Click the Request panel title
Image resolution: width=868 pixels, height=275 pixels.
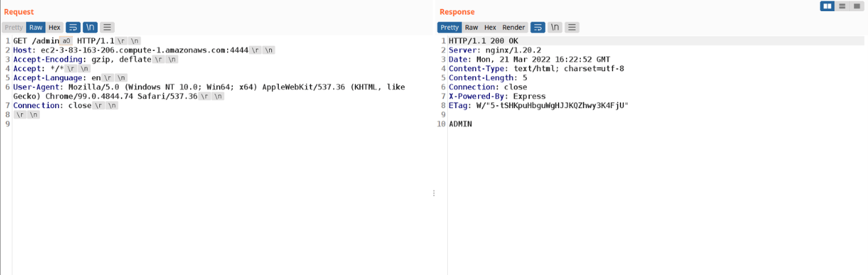19,12
